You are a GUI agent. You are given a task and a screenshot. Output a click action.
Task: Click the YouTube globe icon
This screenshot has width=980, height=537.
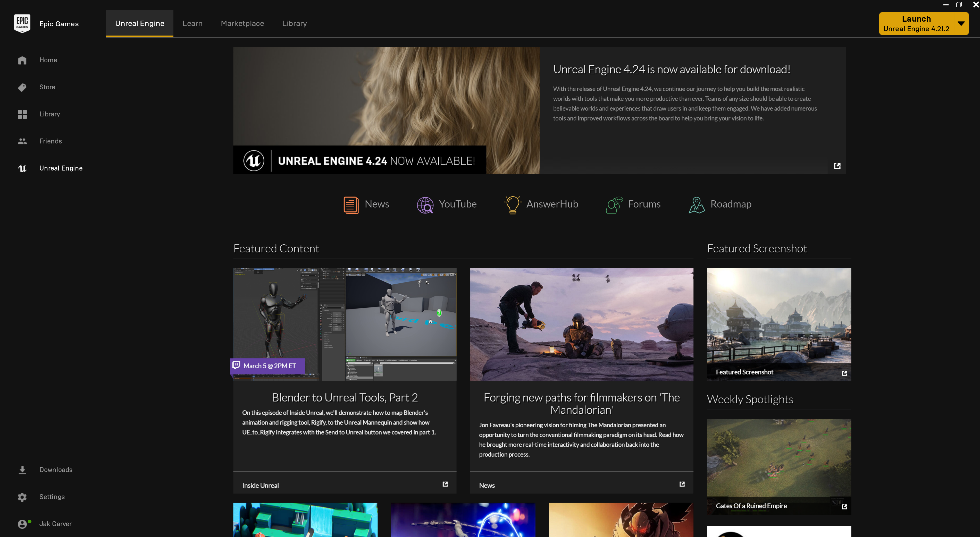pos(425,204)
